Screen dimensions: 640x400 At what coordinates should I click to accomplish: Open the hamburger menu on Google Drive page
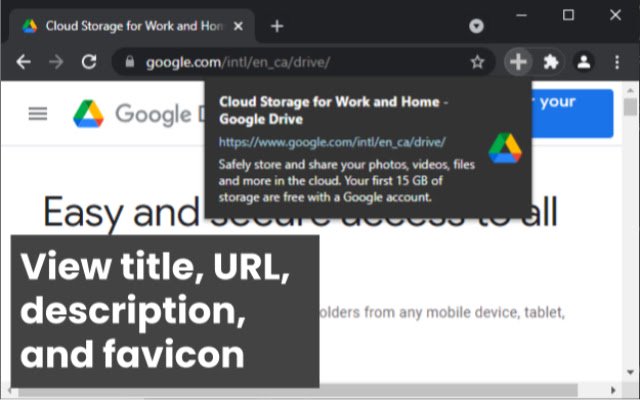pyautogui.click(x=38, y=114)
